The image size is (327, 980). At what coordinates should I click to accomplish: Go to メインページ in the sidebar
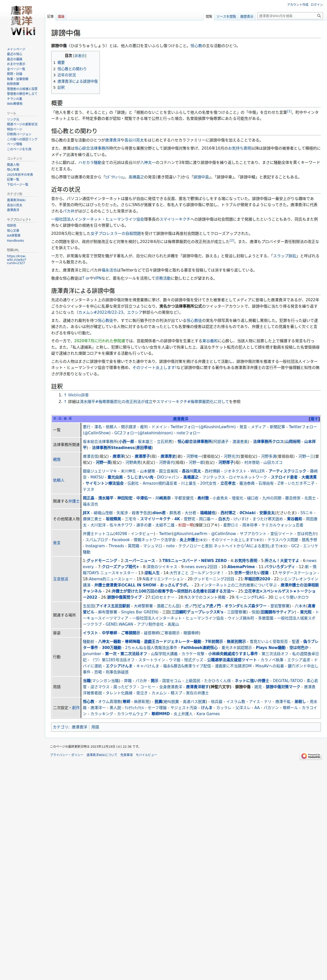pos(16,49)
